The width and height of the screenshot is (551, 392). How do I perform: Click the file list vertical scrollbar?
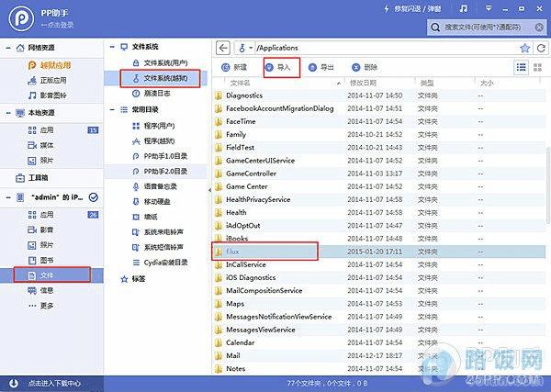tap(548, 185)
